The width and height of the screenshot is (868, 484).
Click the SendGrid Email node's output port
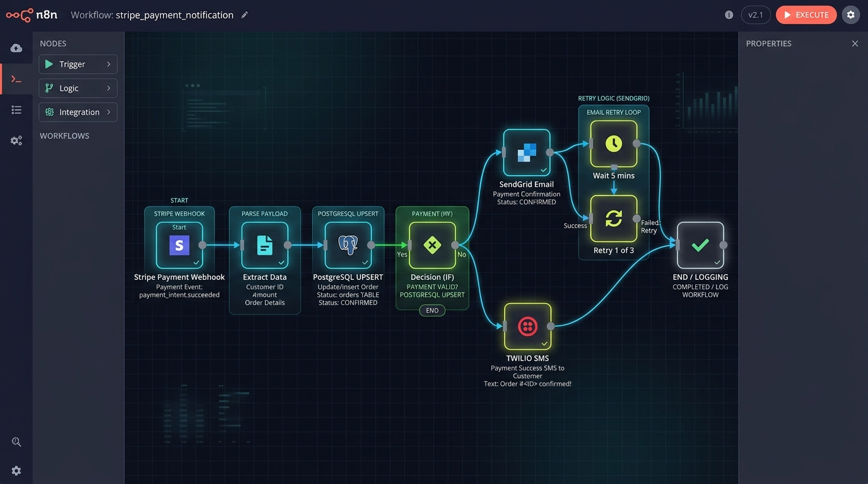pos(550,153)
